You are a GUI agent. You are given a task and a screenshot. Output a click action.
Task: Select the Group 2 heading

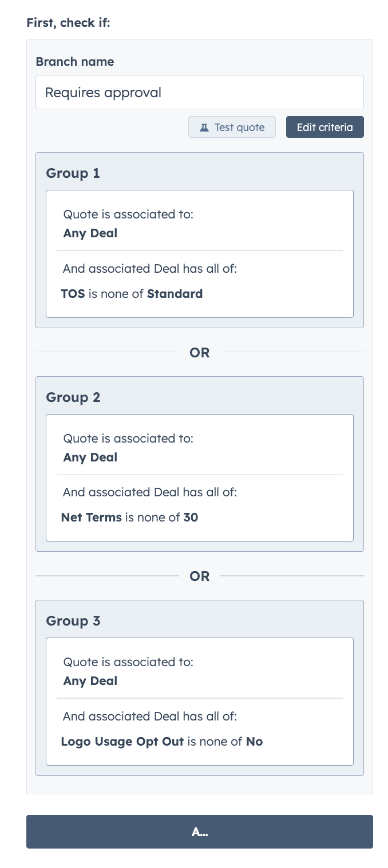73,397
